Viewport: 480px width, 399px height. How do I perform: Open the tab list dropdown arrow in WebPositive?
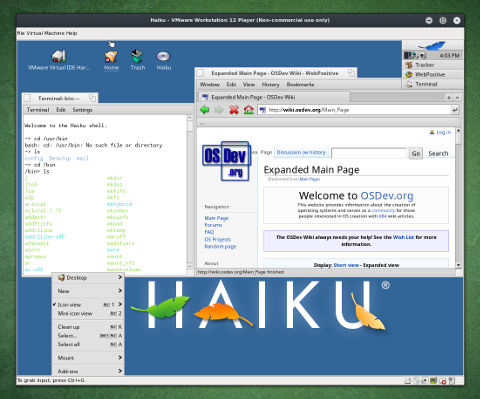point(457,97)
